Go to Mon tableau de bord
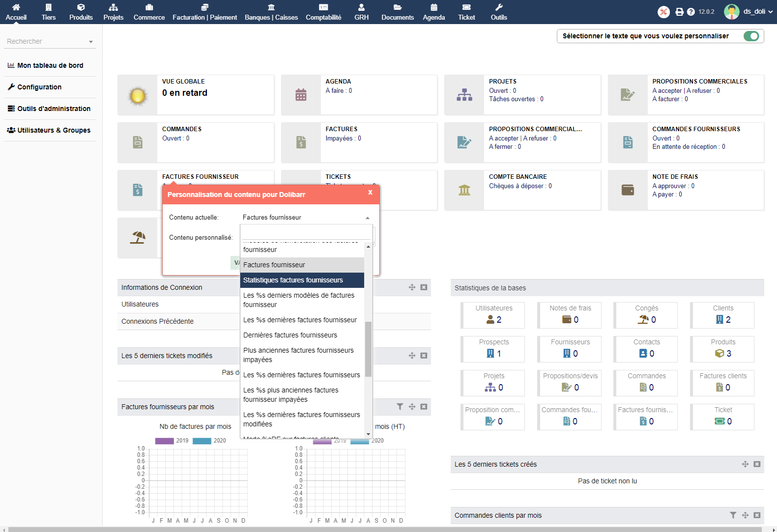777x532 pixels. click(50, 65)
